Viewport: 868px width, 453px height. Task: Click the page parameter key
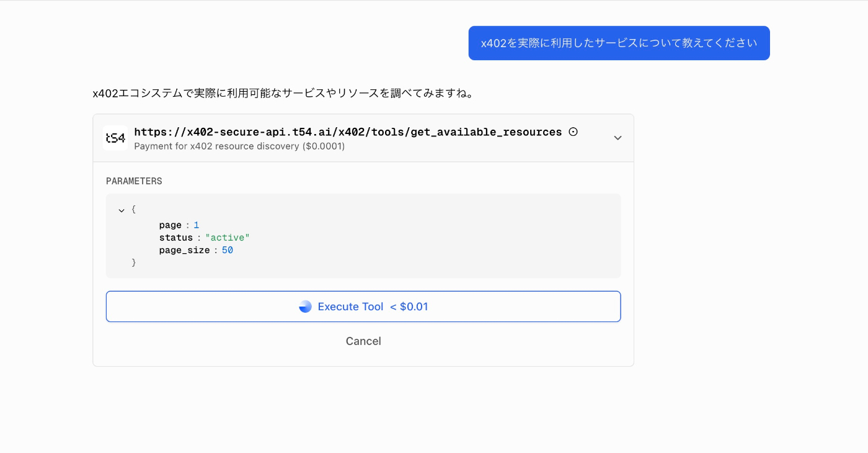click(x=170, y=225)
